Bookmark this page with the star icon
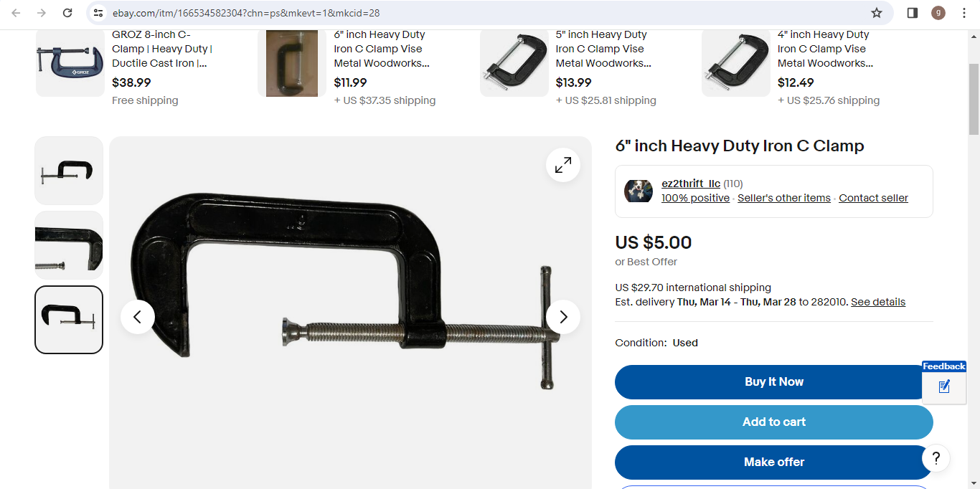The height and width of the screenshot is (489, 980). [x=877, y=13]
